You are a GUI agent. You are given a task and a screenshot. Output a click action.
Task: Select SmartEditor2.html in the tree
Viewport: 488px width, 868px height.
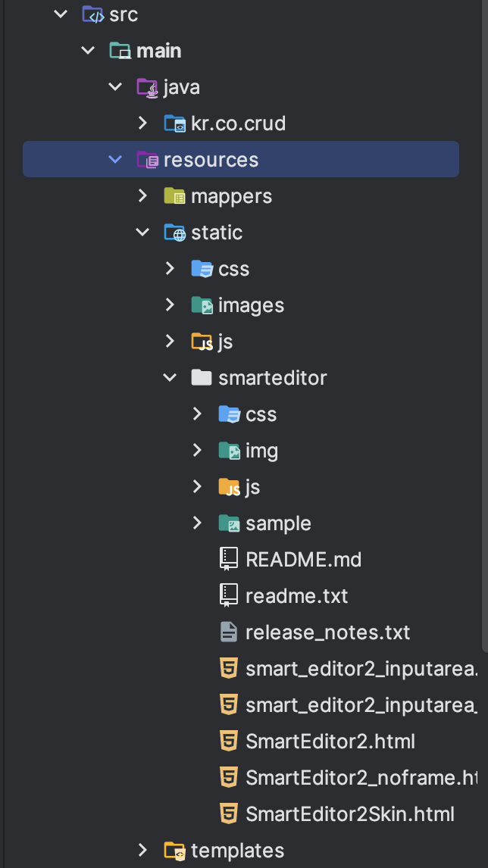(330, 742)
